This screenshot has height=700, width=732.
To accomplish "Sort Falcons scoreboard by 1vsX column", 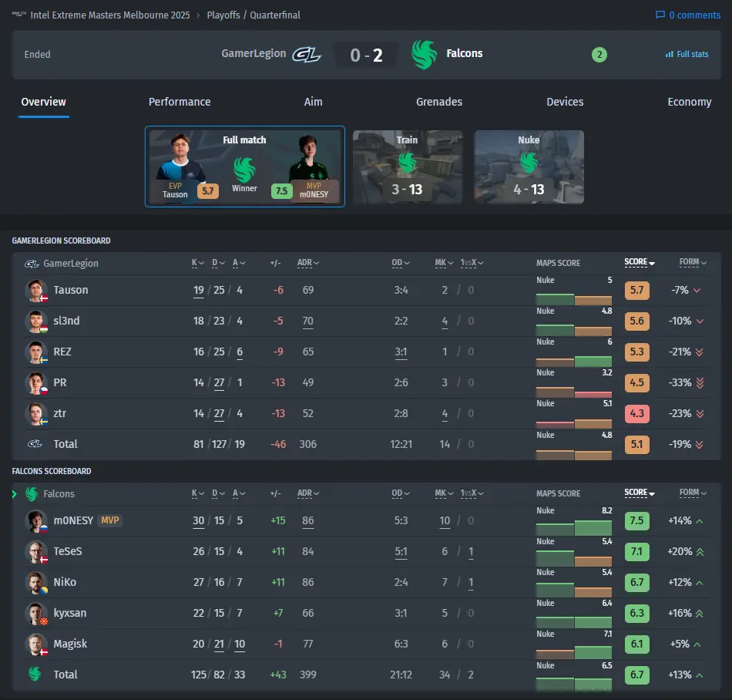I will pos(472,493).
